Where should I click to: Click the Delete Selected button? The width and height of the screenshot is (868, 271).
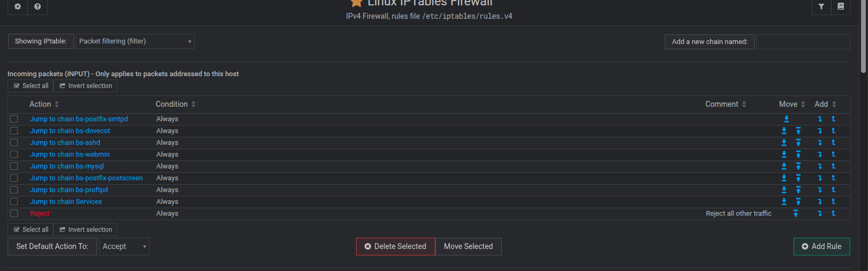click(396, 246)
